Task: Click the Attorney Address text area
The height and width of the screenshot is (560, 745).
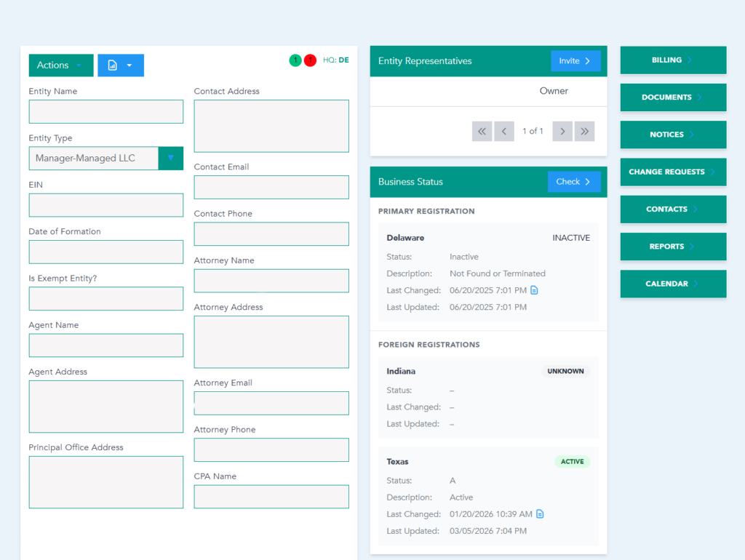Action: click(271, 342)
